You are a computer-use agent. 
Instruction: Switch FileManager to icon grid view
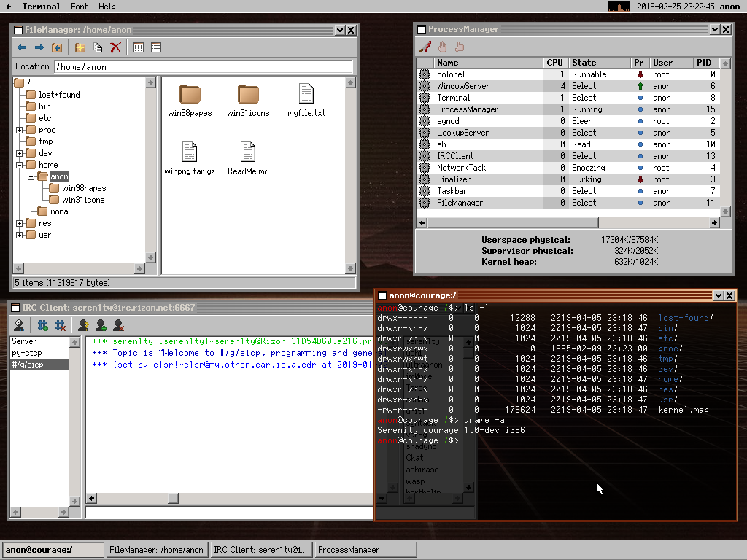(x=139, y=48)
